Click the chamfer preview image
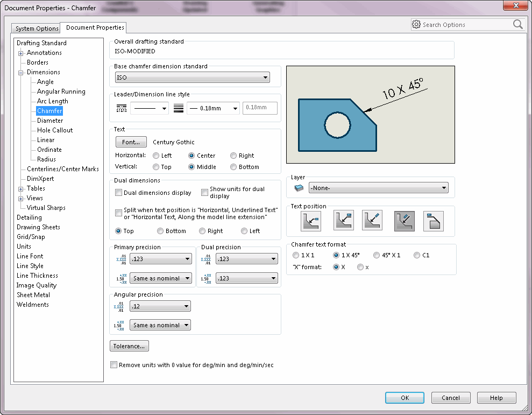The height and width of the screenshot is (415, 532). pyautogui.click(x=371, y=115)
